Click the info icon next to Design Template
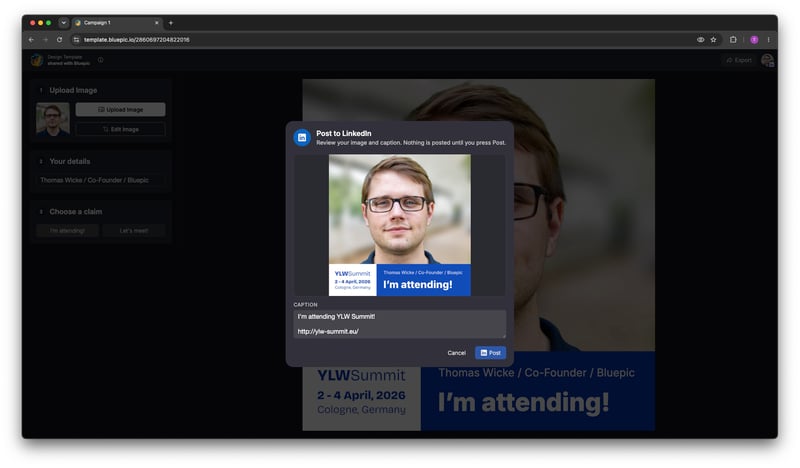Image resolution: width=800 pixels, height=468 pixels. pyautogui.click(x=101, y=60)
